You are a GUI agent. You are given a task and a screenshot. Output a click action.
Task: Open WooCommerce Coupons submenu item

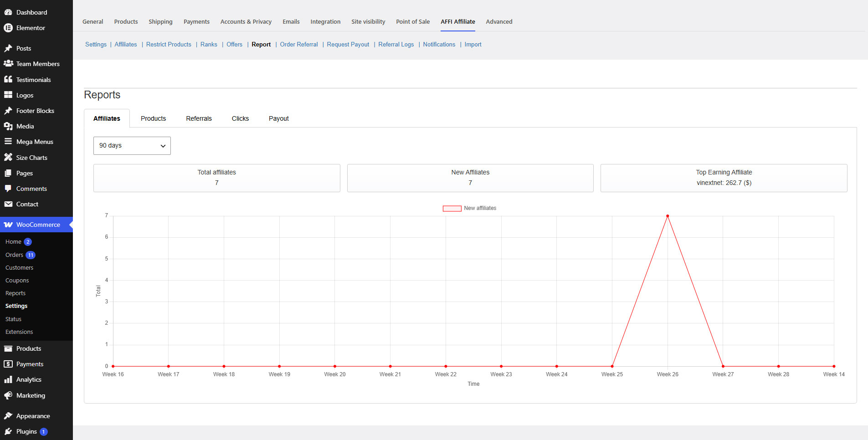(17, 281)
